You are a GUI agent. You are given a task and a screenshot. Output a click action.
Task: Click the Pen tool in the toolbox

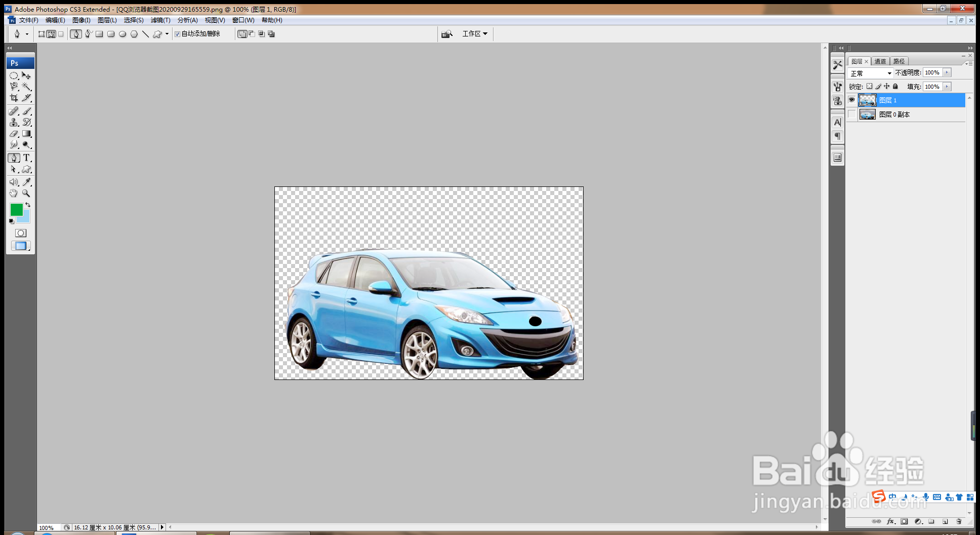[14, 158]
